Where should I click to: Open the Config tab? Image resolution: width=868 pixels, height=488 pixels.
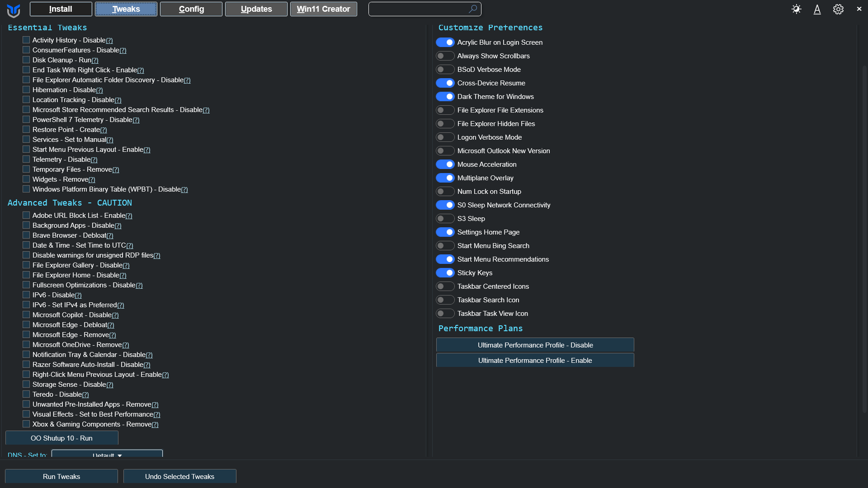click(191, 9)
